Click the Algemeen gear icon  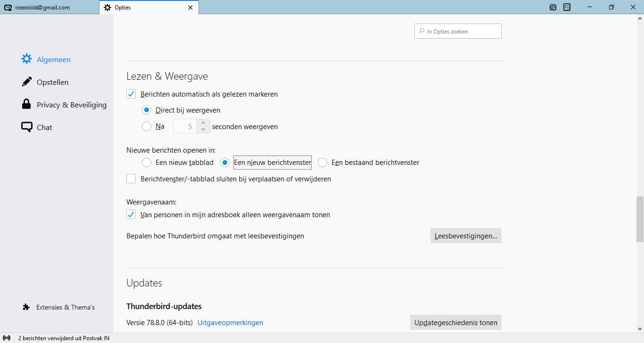pos(26,59)
